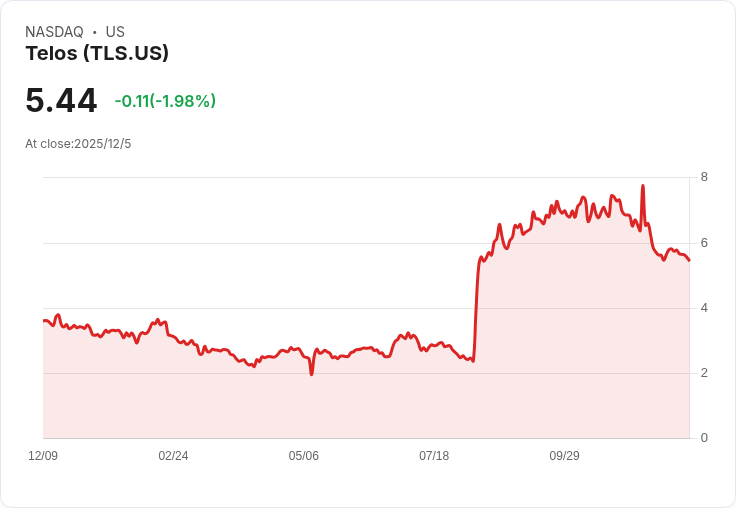736x508 pixels.
Task: Open the Telos (TLS.US) stock title
Action: coord(97,53)
